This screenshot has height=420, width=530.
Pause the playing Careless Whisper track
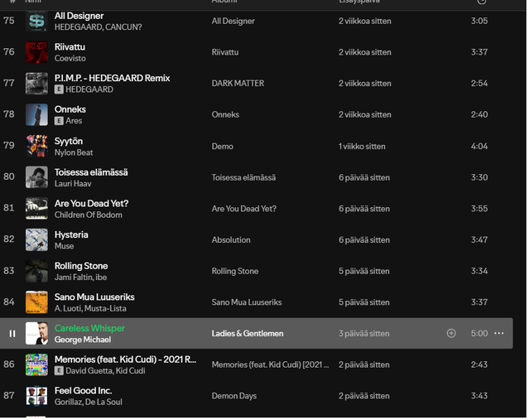point(12,334)
